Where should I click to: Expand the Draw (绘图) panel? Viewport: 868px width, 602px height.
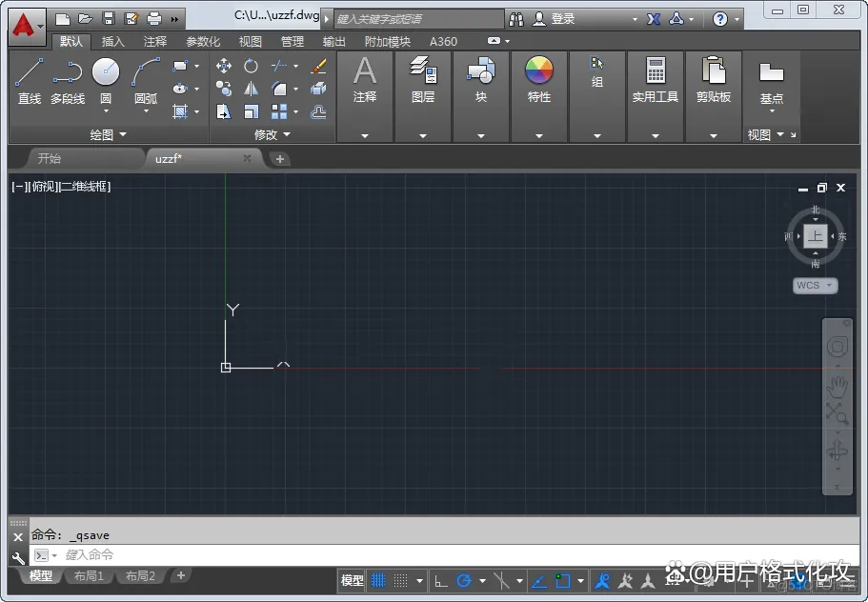pos(109,134)
